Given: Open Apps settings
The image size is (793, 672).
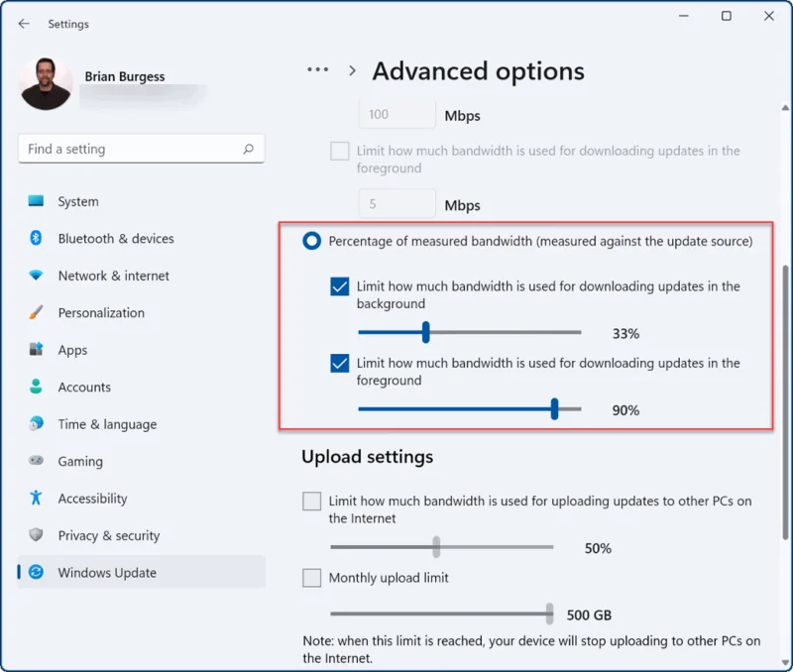Looking at the screenshot, I should click(142, 350).
